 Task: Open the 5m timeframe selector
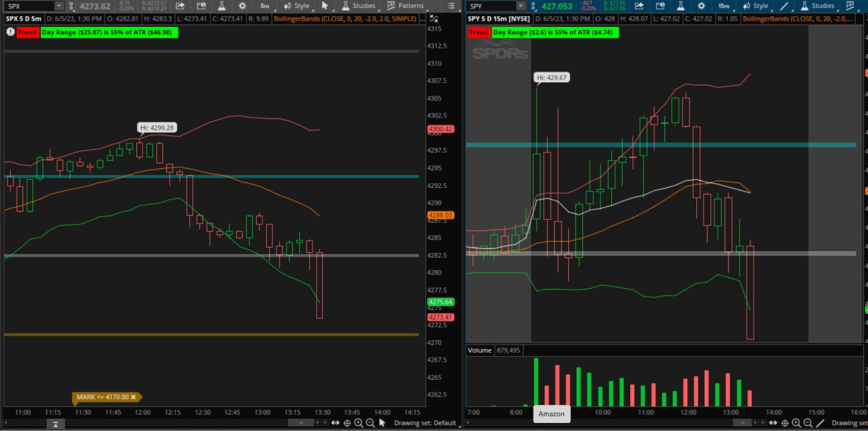[x=265, y=6]
